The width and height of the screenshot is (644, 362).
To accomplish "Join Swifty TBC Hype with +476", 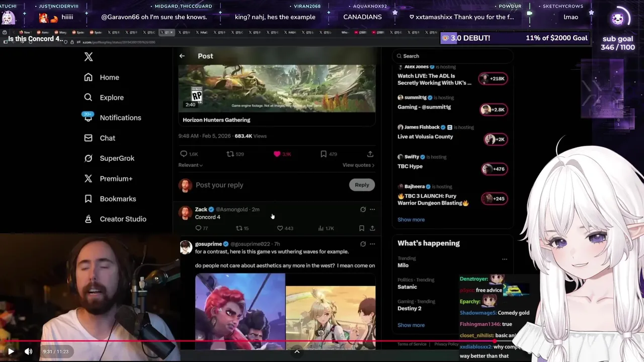I will 494,169.
